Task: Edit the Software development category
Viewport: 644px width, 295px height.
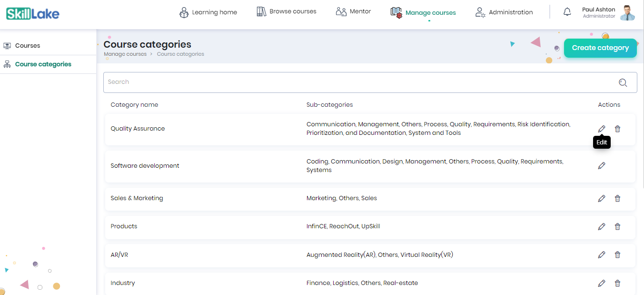Action: pos(602,165)
